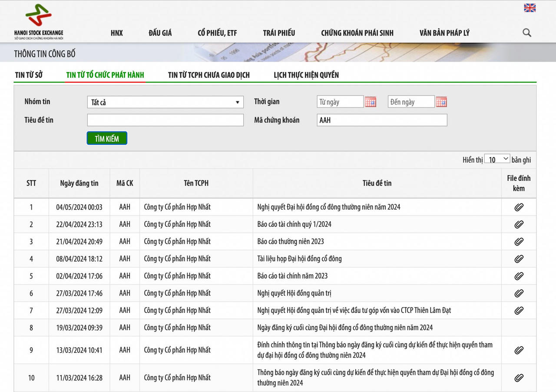Open 'Tài liệu họp Đại hội đồng cổ đông' link
This screenshot has width=556, height=392.
point(299,259)
